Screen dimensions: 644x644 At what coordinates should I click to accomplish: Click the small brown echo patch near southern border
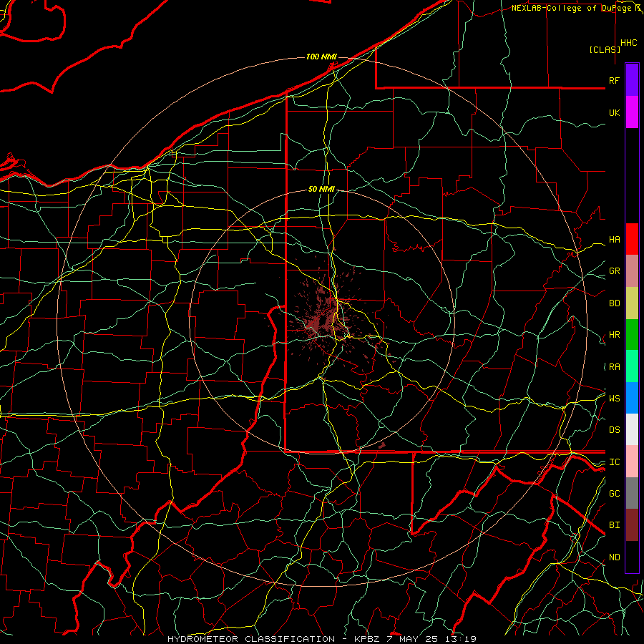pyautogui.click(x=382, y=445)
